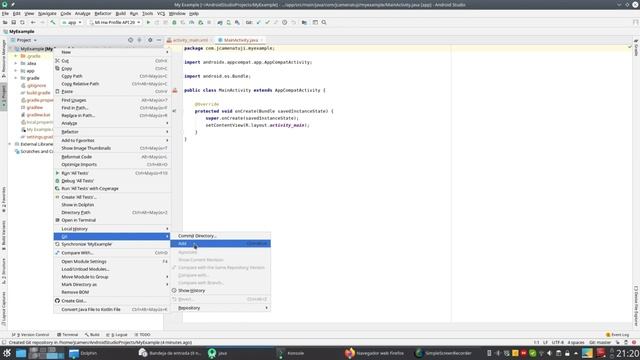Image resolution: width=640 pixels, height=360 pixels.
Task: Choose Optimize Imports in the context menu
Action: click(x=112, y=164)
